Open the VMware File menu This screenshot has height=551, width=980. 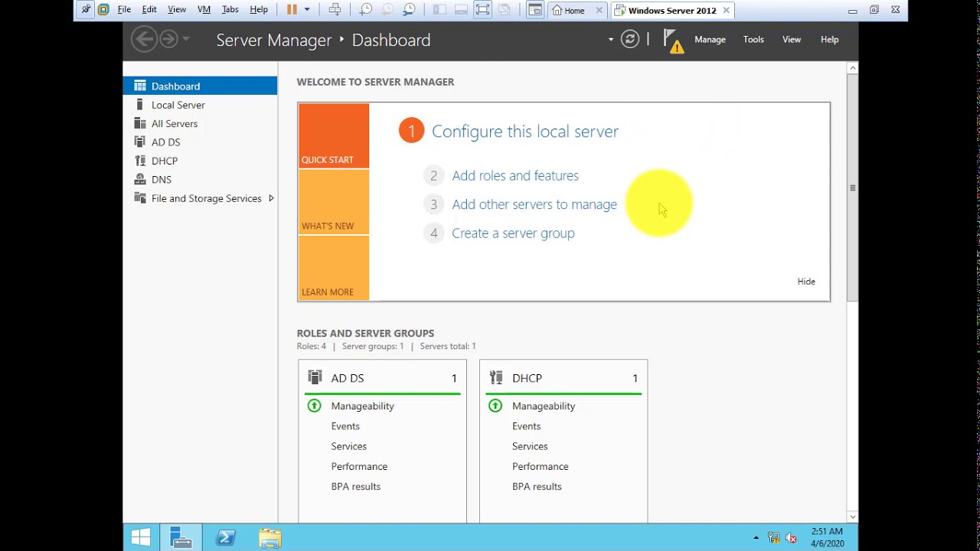coord(124,10)
